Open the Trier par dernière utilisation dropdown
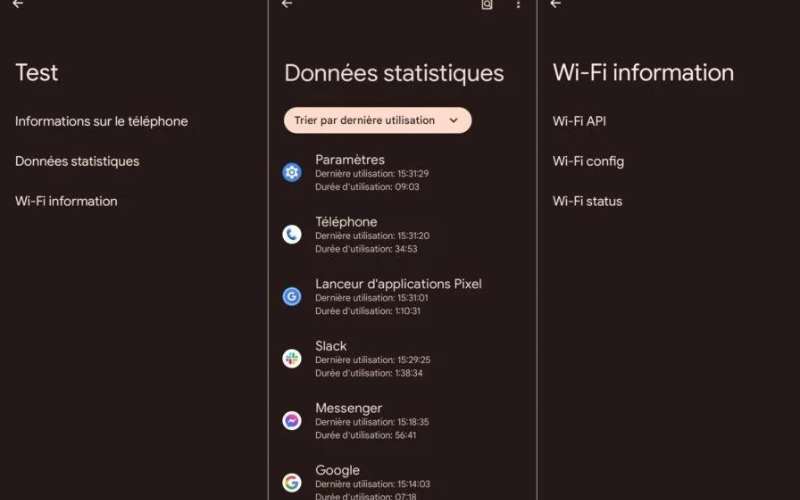 (378, 120)
